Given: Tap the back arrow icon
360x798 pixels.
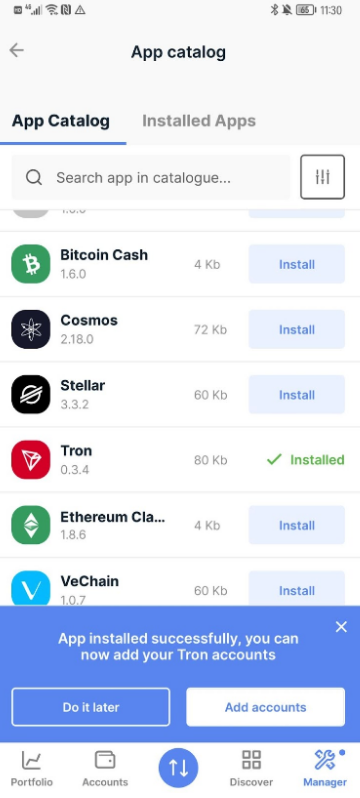Looking at the screenshot, I should coord(17,50).
